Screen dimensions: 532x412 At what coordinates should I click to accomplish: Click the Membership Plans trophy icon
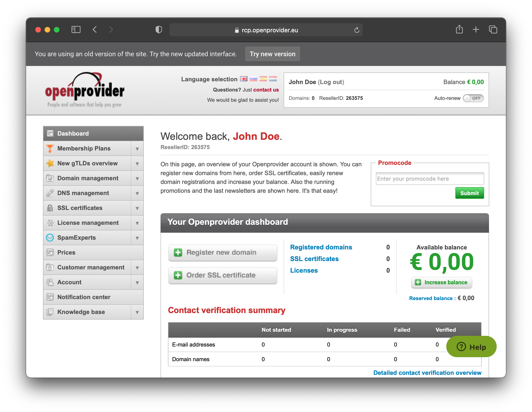[50, 148]
